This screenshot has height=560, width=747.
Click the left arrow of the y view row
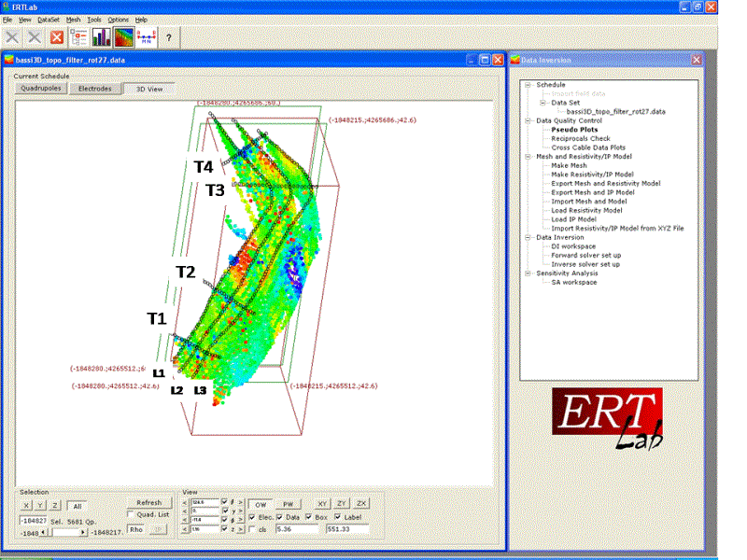pyautogui.click(x=185, y=511)
